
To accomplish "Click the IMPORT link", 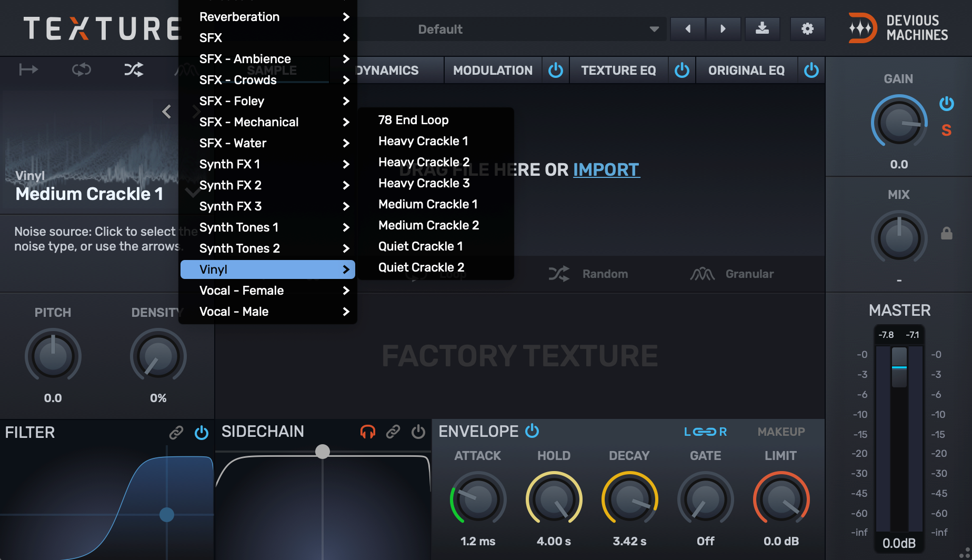I will click(606, 169).
